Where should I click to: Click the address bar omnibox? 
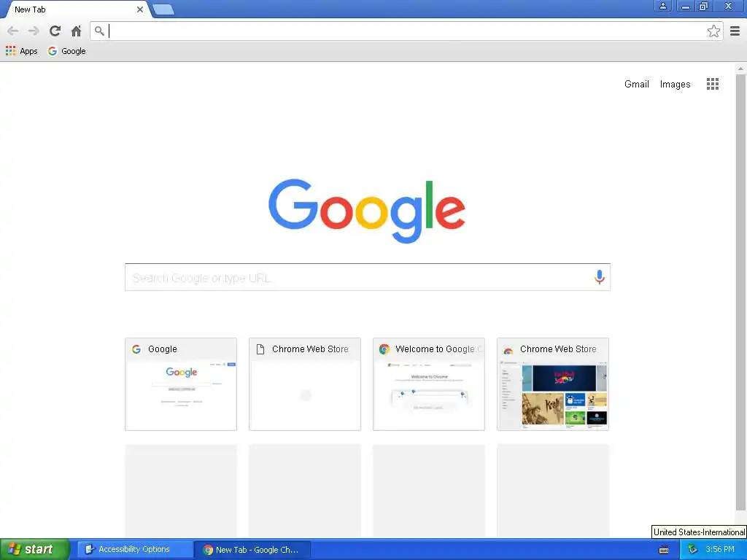tap(407, 31)
